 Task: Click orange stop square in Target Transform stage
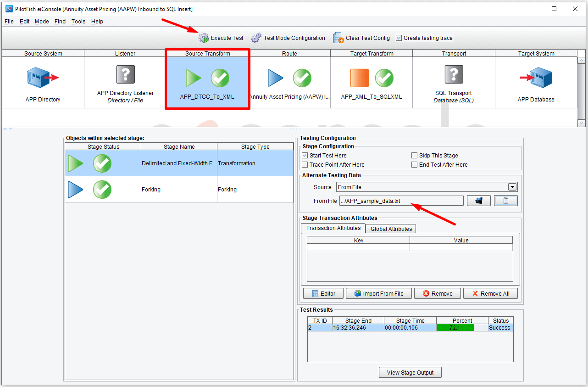click(360, 78)
